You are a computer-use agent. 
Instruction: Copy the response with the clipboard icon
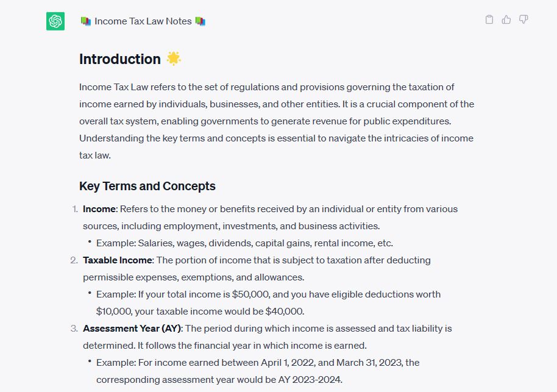489,20
